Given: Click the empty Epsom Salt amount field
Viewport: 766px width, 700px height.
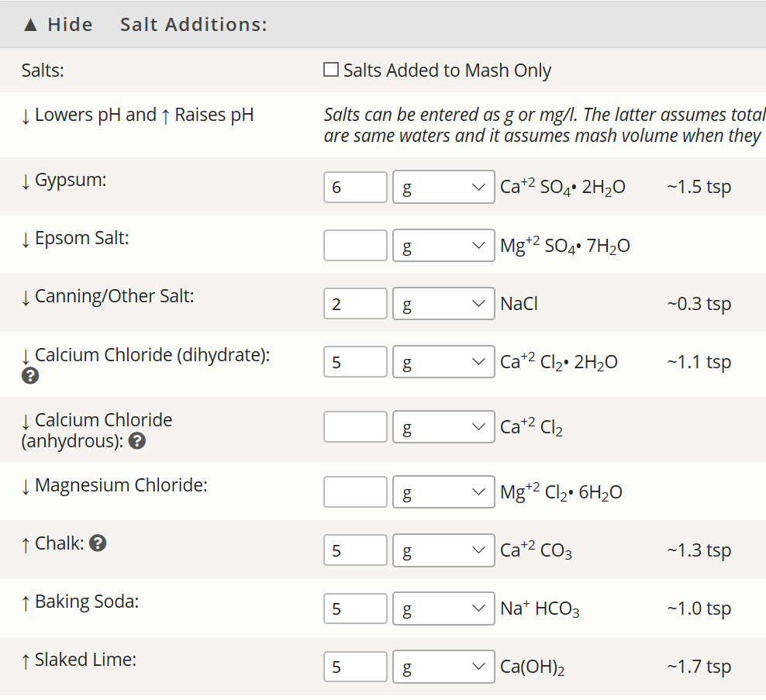Looking at the screenshot, I should pyautogui.click(x=355, y=245).
